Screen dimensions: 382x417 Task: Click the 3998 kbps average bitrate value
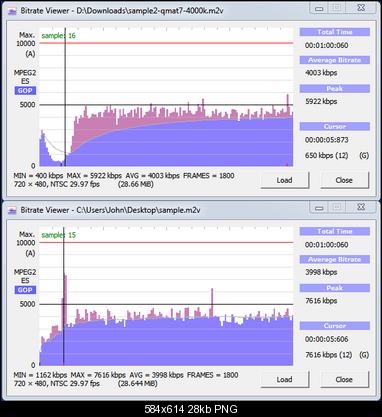[321, 272]
